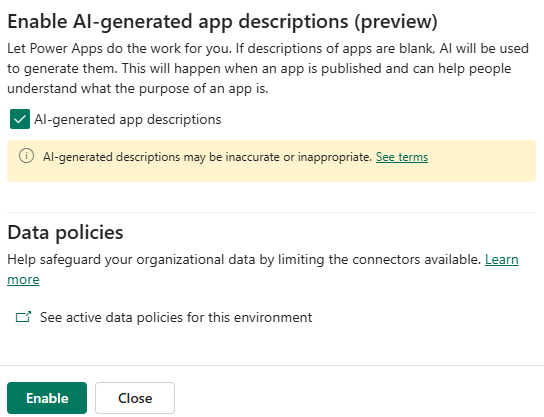The image size is (544, 417).
Task: Click the white checkmark inside the green checkbox
Action: click(20, 119)
